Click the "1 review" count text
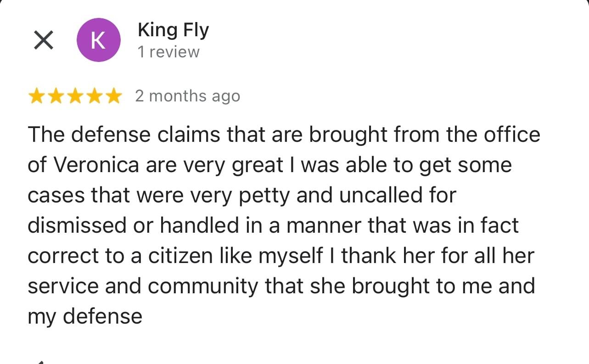589x364 pixels. (168, 52)
